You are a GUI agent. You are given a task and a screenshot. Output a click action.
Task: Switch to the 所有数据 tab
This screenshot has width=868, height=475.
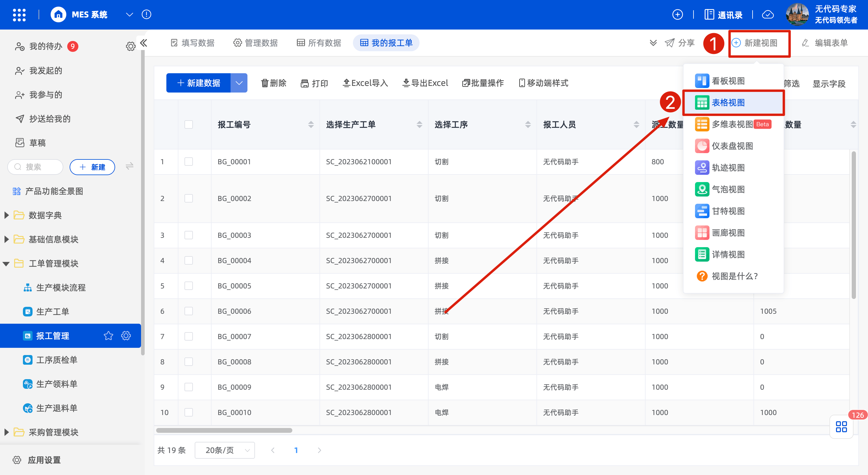tap(319, 43)
